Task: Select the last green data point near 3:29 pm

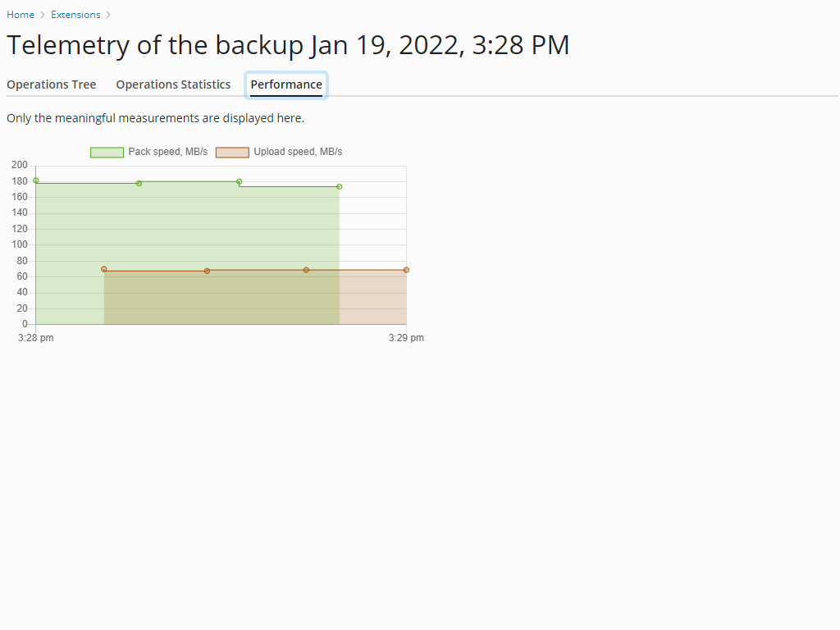Action: [339, 186]
